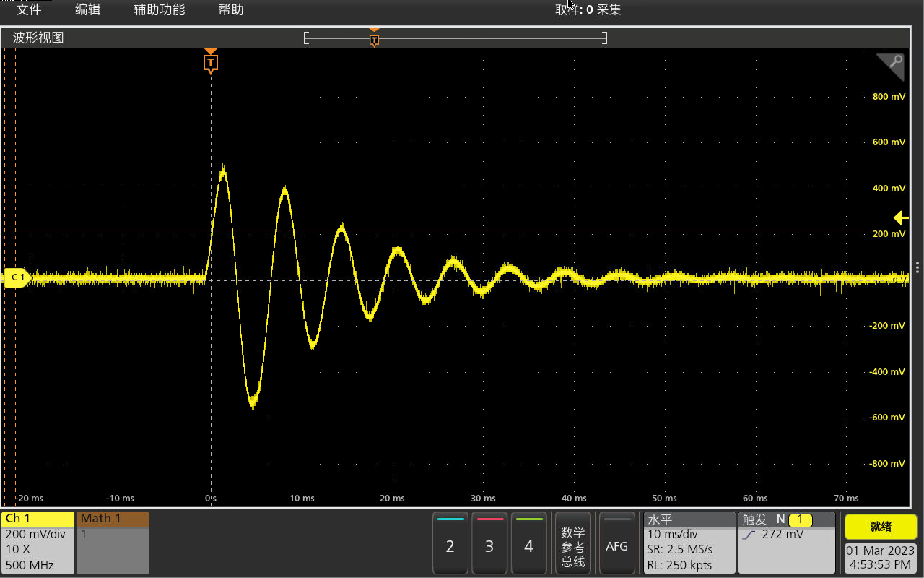Click the 就绪 acquisition status button
This screenshot has width=924, height=578.
pos(881,527)
